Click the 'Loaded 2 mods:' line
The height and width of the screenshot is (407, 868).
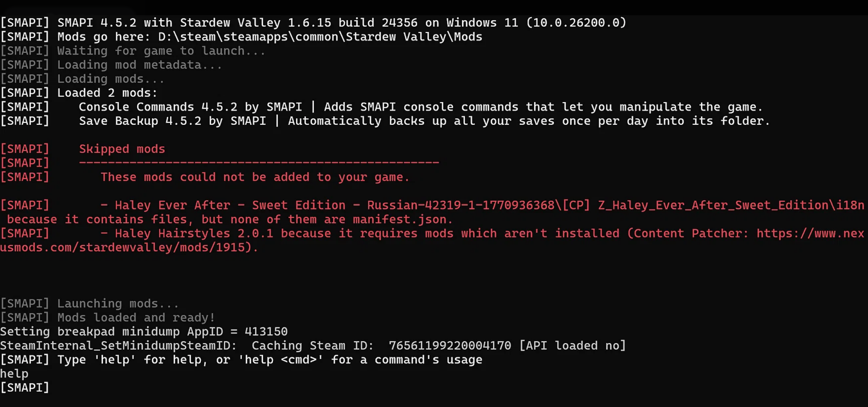tap(78, 93)
